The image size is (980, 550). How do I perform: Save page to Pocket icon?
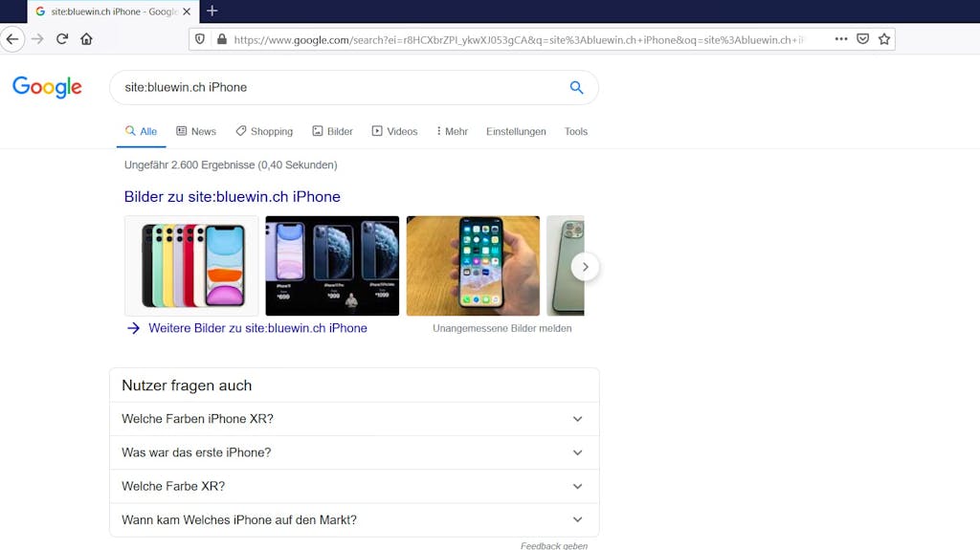tap(862, 39)
